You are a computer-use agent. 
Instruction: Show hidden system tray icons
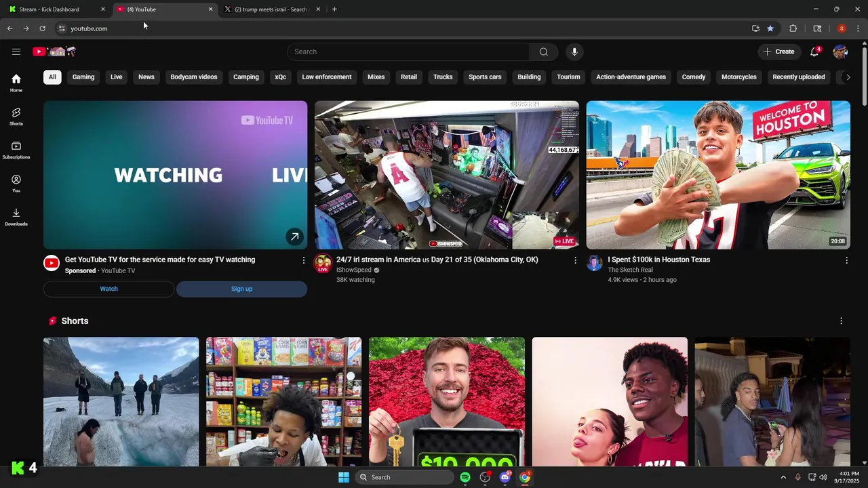tap(783, 477)
